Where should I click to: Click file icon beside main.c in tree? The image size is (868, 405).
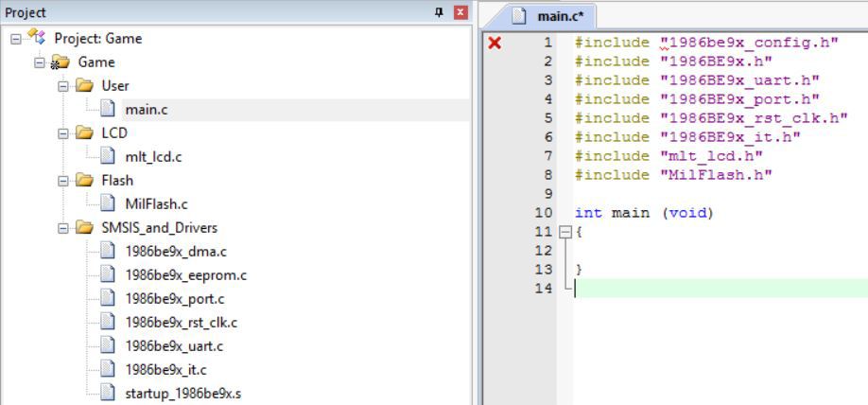(x=108, y=109)
